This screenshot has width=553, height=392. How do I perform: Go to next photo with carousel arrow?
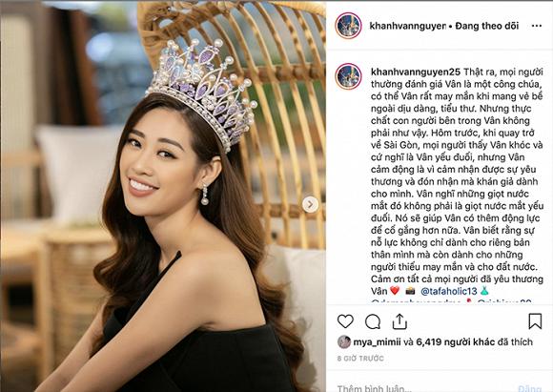311,204
